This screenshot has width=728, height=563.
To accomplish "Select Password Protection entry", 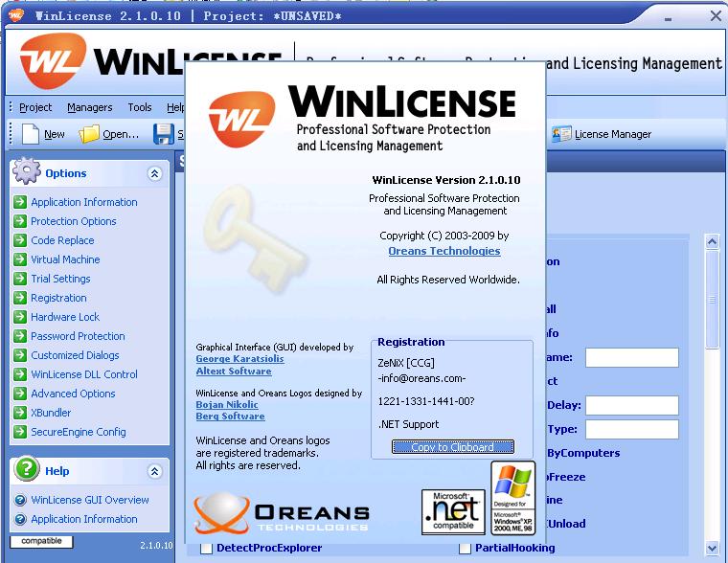I will point(78,335).
